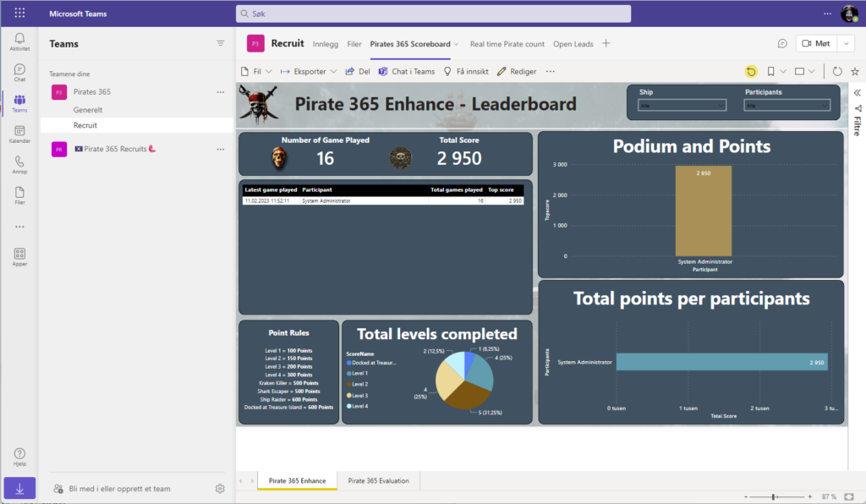Click the zoom in plus button
This screenshot has height=504, width=866.
[809, 497]
